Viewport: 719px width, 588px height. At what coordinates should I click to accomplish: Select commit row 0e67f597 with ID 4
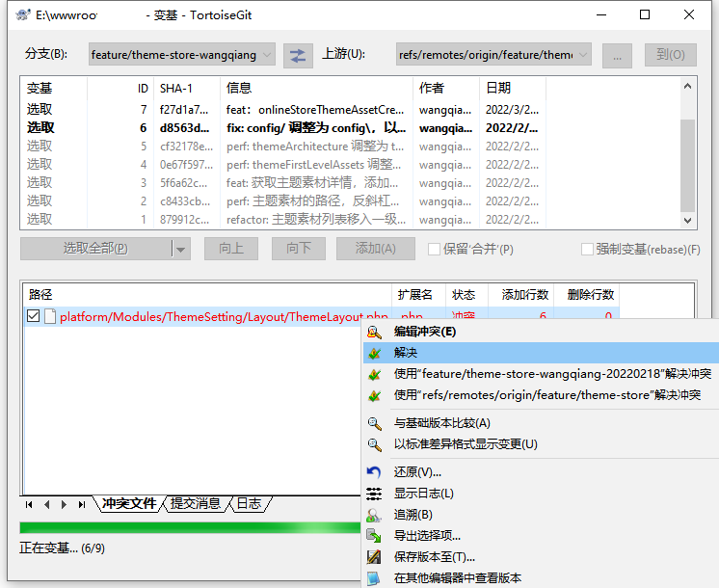point(283,165)
